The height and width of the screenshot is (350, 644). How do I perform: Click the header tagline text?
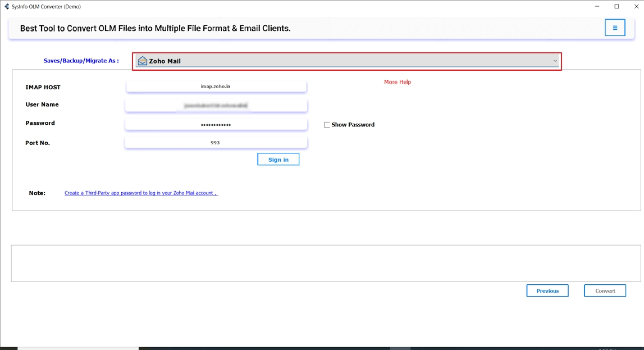[x=156, y=28]
